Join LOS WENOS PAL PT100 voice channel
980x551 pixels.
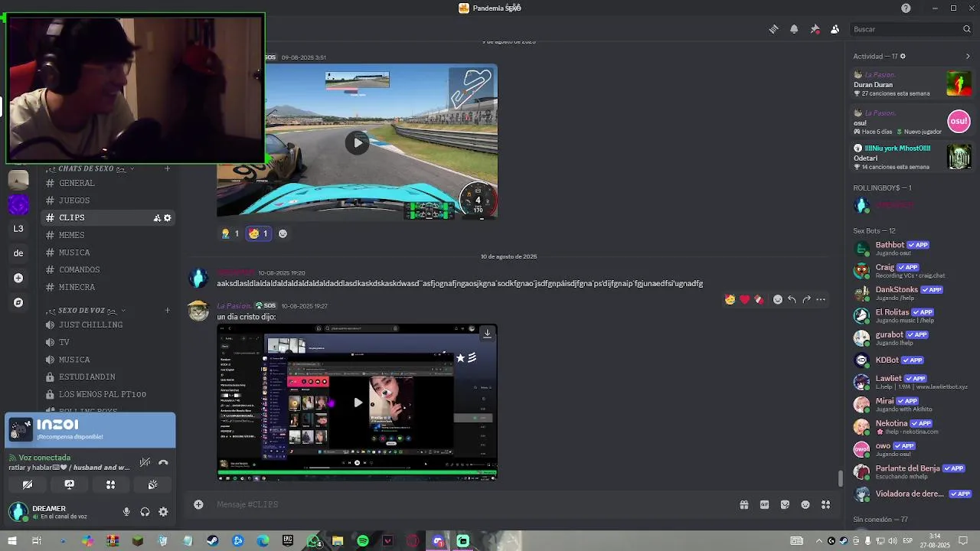(x=109, y=394)
